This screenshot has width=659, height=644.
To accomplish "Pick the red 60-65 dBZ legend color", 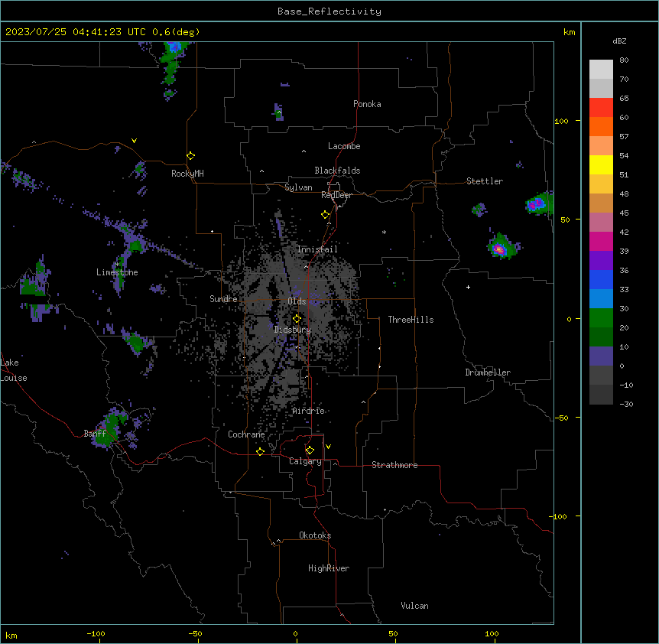I will 601,108.
